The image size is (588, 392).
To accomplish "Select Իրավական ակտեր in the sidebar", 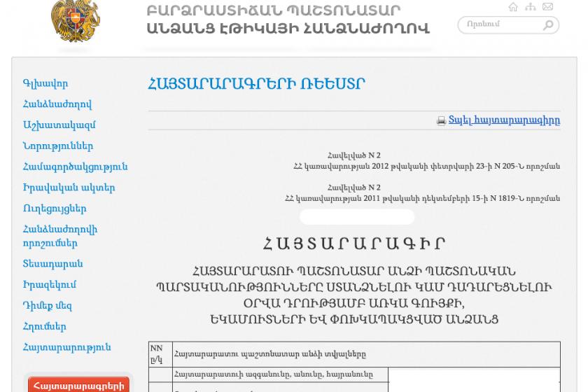I will pos(69,188).
